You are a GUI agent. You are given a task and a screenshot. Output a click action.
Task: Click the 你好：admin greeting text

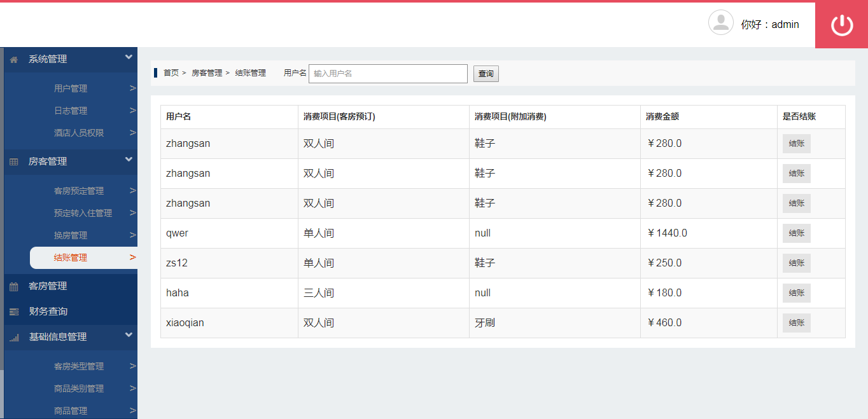point(770,24)
